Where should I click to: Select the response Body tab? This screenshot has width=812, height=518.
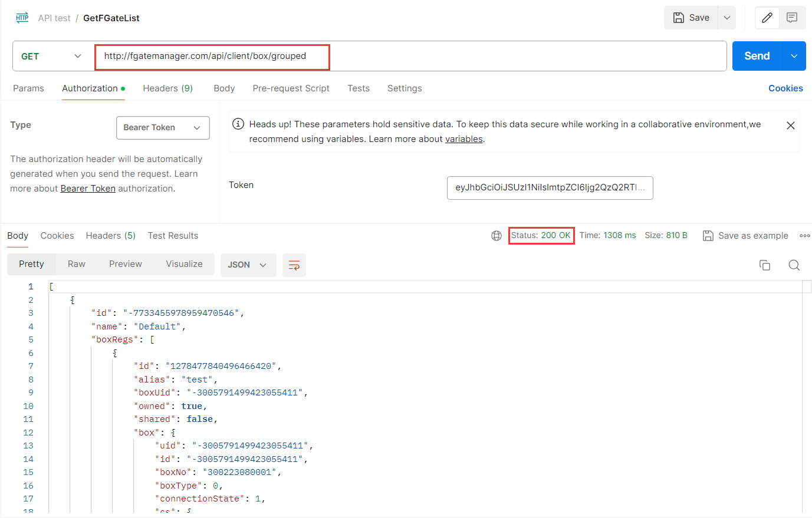tap(18, 236)
